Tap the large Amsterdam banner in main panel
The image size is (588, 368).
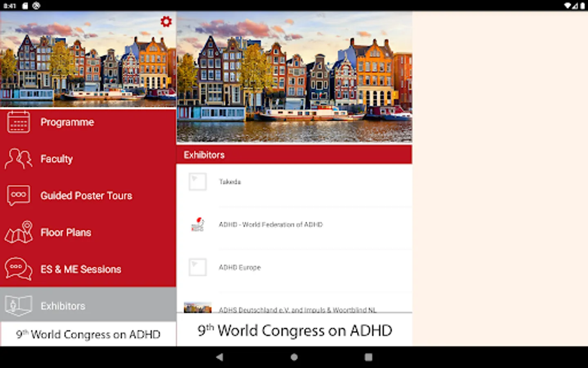(x=294, y=77)
